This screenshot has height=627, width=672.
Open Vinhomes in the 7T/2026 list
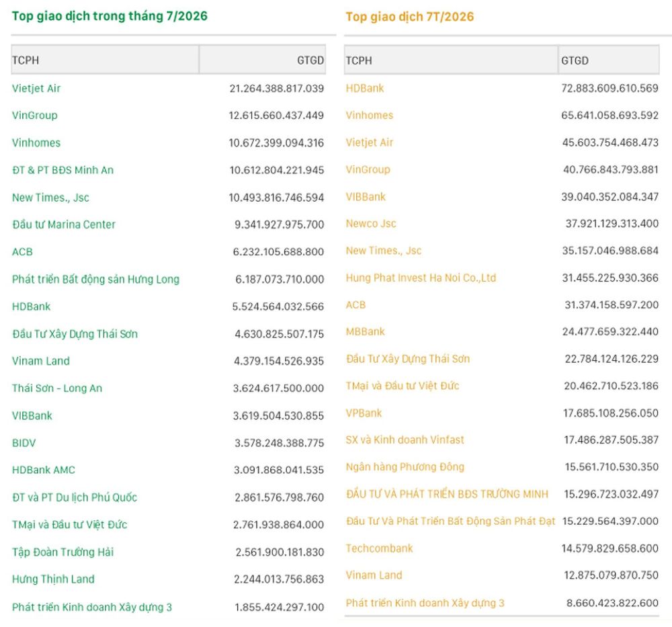pyautogui.click(x=370, y=116)
